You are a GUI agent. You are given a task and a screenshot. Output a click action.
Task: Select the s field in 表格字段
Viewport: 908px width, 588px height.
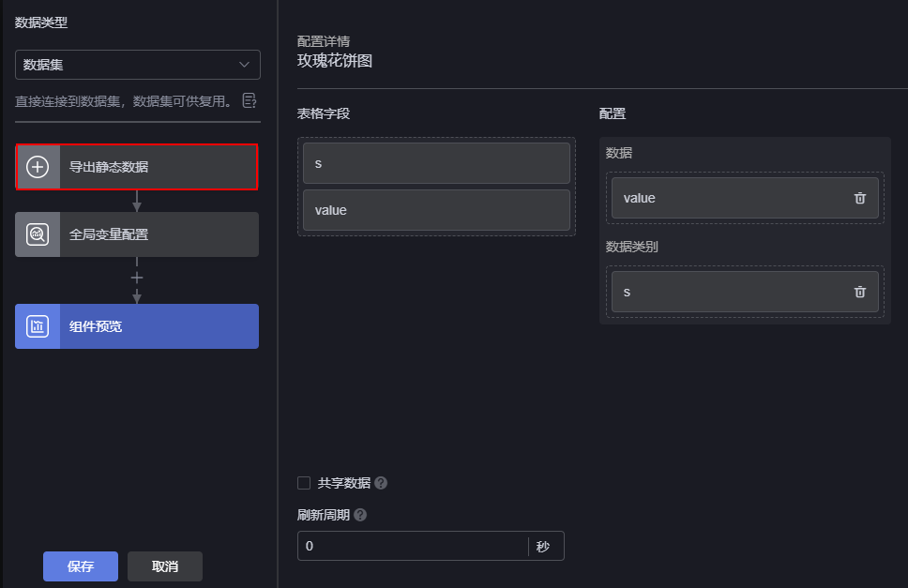coord(436,163)
